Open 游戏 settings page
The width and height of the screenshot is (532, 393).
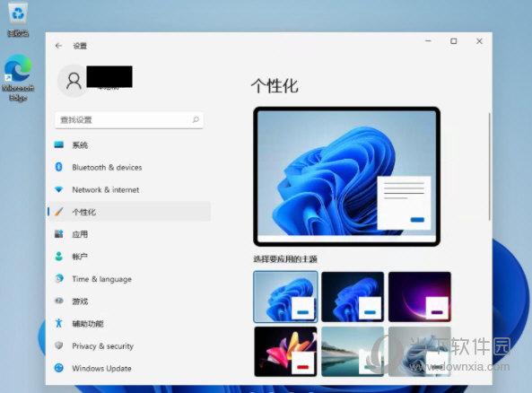(x=129, y=301)
